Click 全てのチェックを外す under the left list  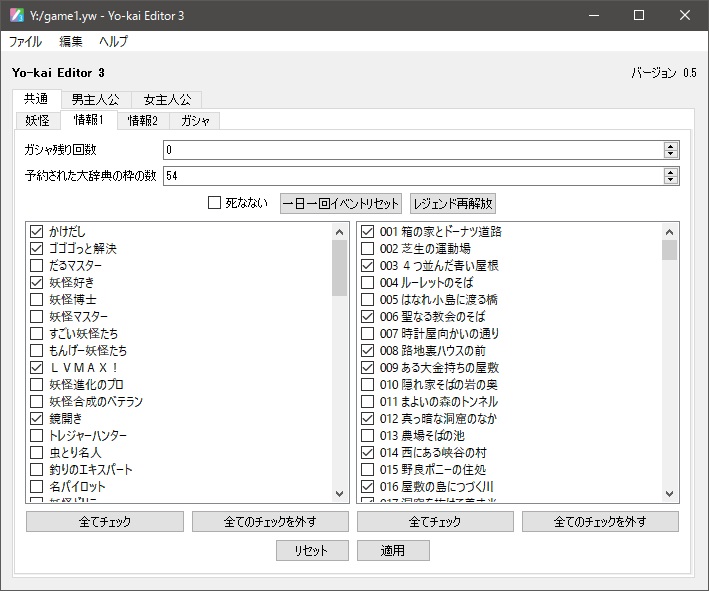(270, 522)
